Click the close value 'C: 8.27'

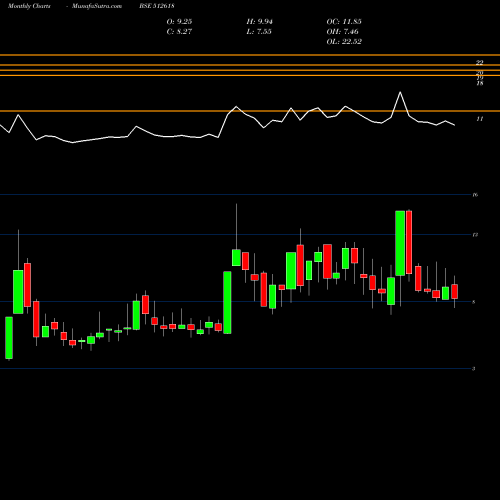click(179, 32)
